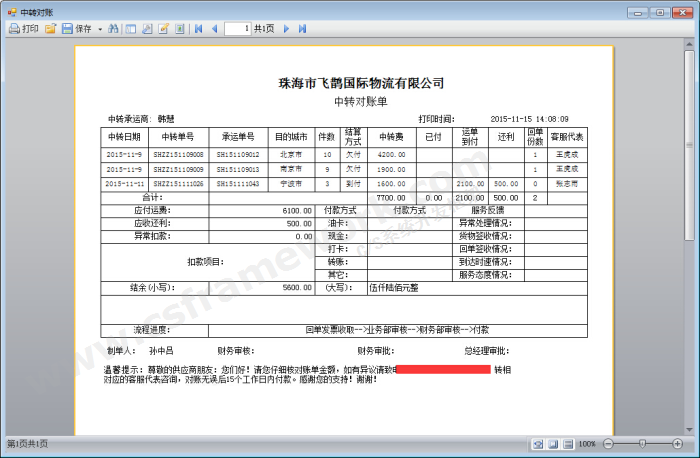Open a report file via folder icon
Screen dimensions: 700x458
tap(50, 29)
